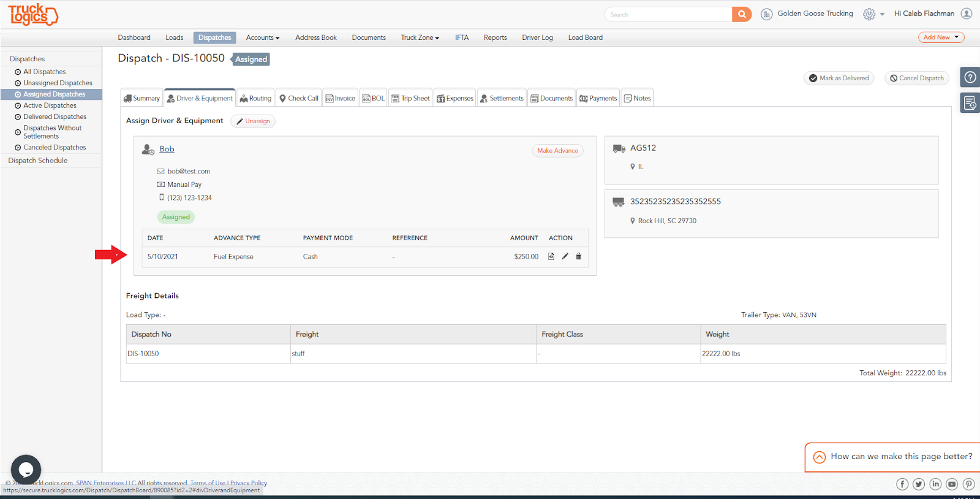
Task: Switch to the Payments tab
Action: point(598,98)
